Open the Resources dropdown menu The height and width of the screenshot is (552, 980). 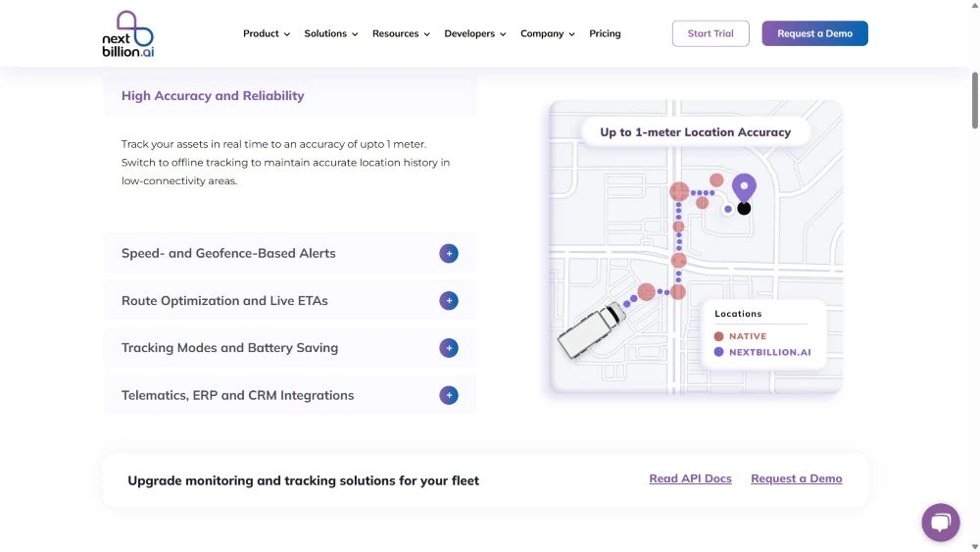401,33
